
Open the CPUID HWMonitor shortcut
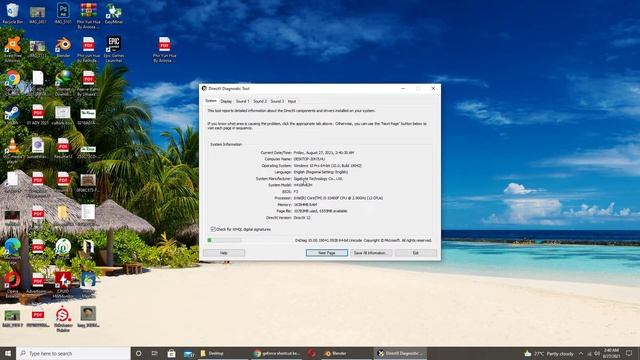[63, 284]
